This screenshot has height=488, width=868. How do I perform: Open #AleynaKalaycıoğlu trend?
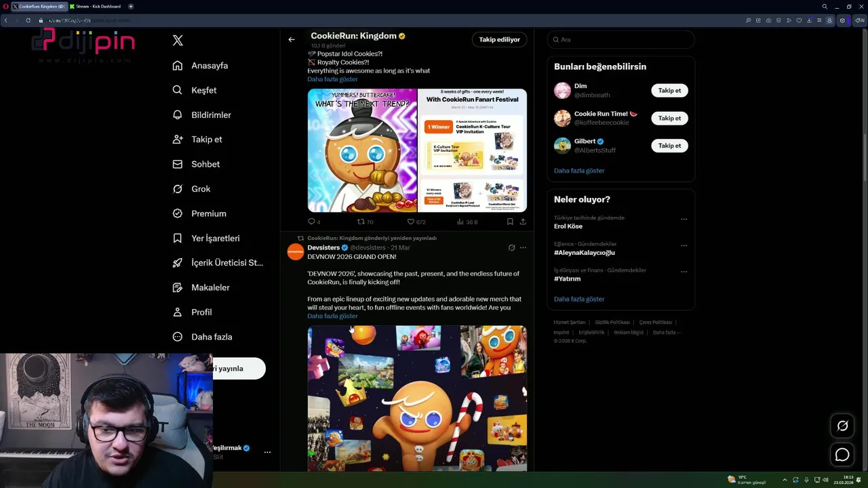585,253
